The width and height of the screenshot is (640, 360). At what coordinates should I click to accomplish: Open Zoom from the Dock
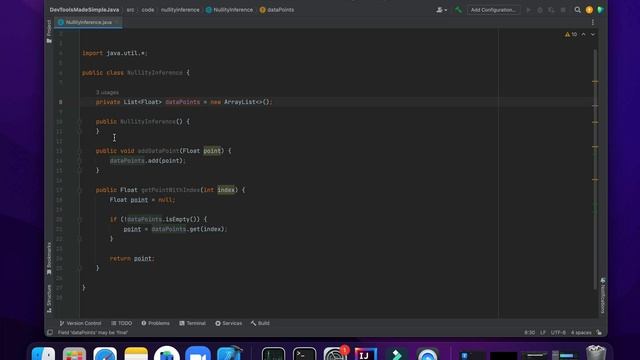(198, 354)
